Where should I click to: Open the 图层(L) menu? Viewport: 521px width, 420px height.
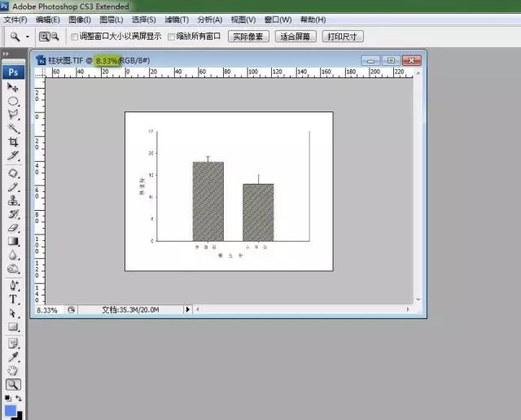112,20
